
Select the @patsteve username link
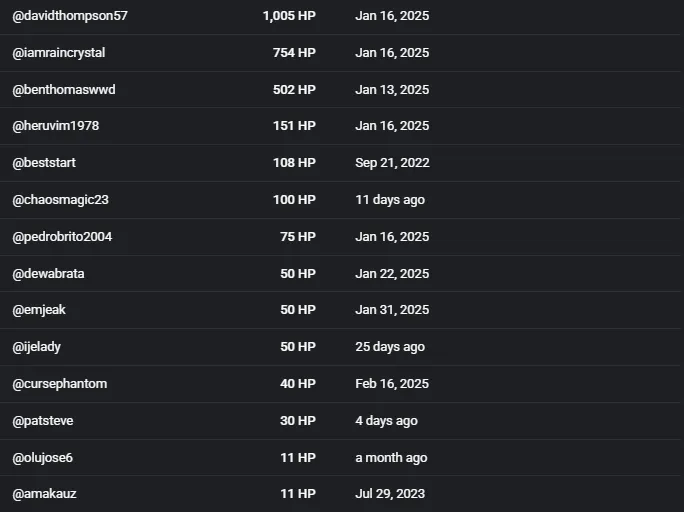pyautogui.click(x=43, y=421)
